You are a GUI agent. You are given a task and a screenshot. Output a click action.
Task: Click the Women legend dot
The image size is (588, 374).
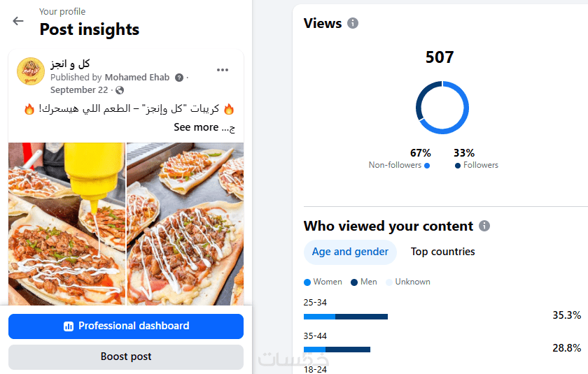[x=307, y=282]
